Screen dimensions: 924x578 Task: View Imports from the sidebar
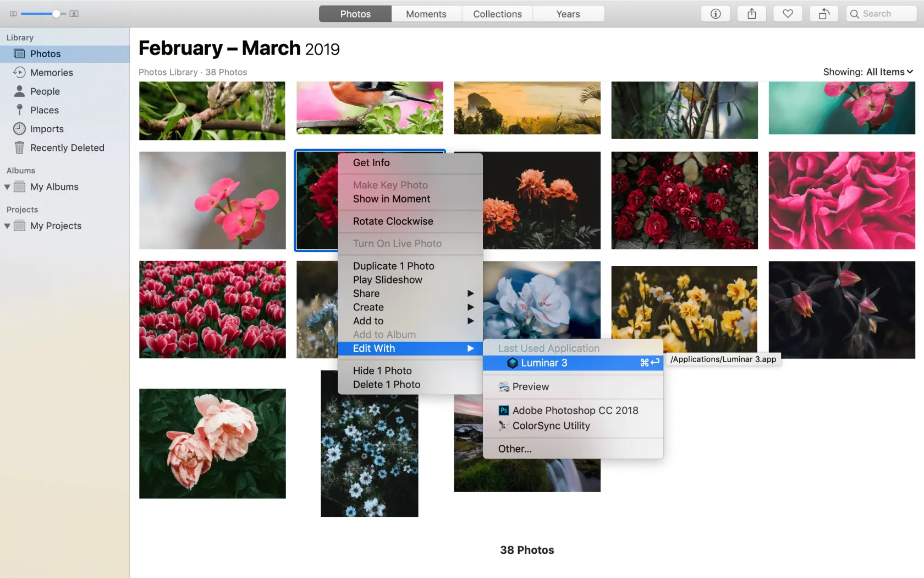[46, 128]
